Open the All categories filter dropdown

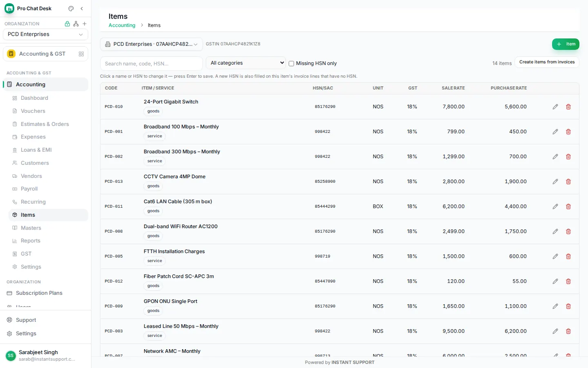click(x=246, y=63)
